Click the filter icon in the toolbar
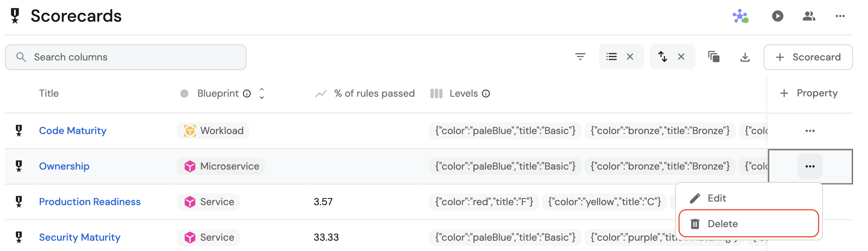The width and height of the screenshot is (868, 251). [x=580, y=57]
